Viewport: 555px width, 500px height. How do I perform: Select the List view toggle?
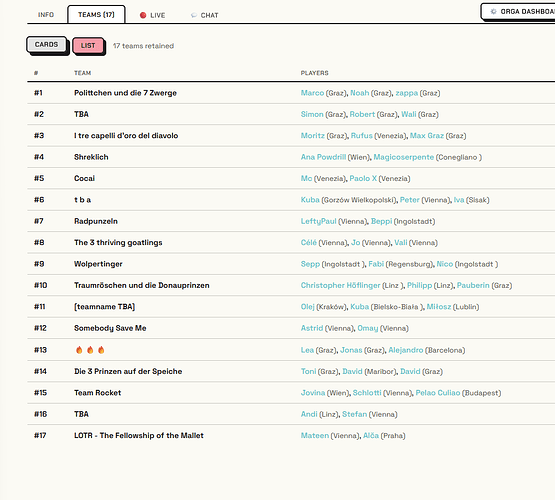(x=88, y=46)
